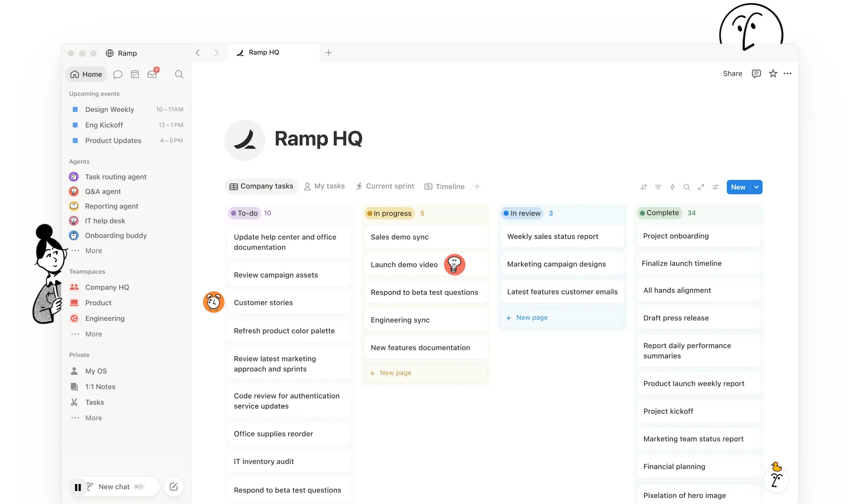Open a new tab with plus icon

(x=329, y=53)
